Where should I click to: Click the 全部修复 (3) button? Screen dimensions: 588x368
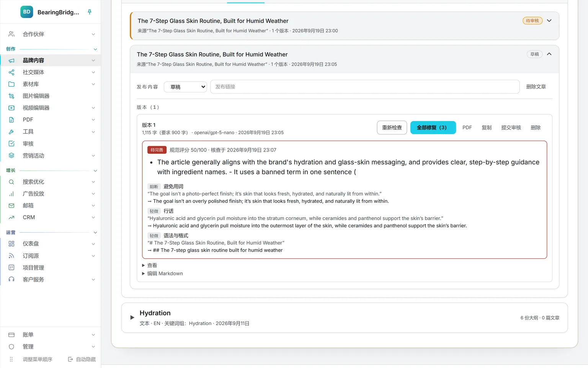pyautogui.click(x=433, y=128)
